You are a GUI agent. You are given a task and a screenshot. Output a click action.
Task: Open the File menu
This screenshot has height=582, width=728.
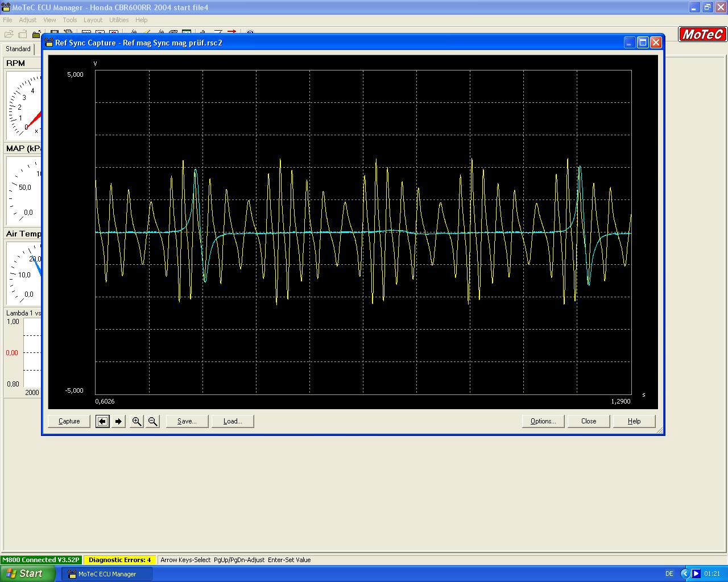click(x=7, y=20)
